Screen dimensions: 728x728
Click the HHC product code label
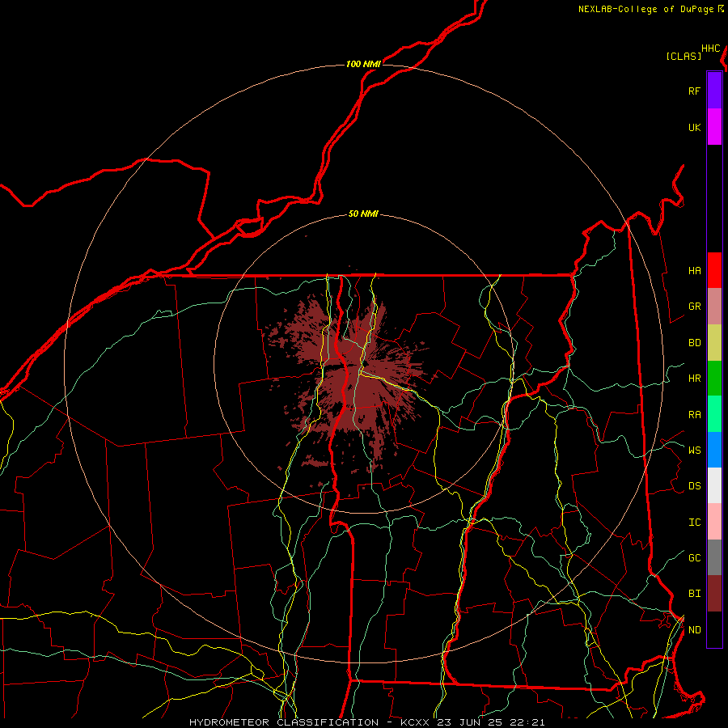point(711,49)
